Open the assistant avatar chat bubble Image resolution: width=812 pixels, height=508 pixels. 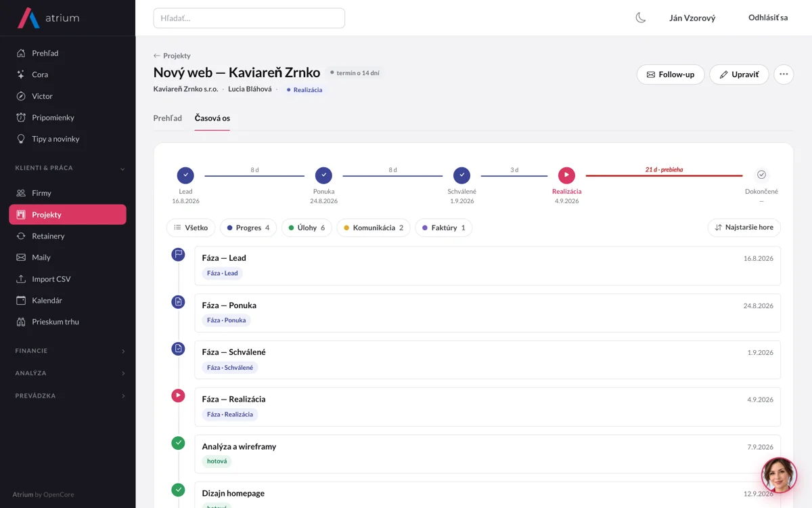(779, 475)
